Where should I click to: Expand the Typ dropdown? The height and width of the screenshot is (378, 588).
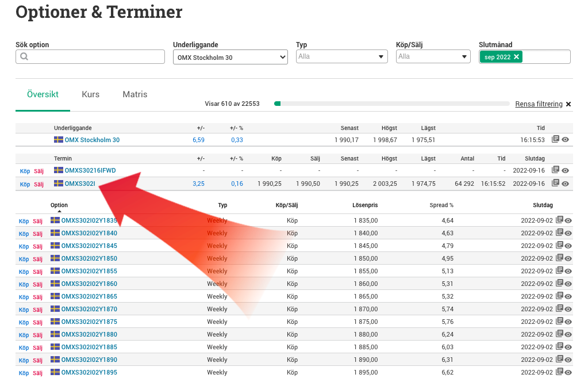[341, 57]
